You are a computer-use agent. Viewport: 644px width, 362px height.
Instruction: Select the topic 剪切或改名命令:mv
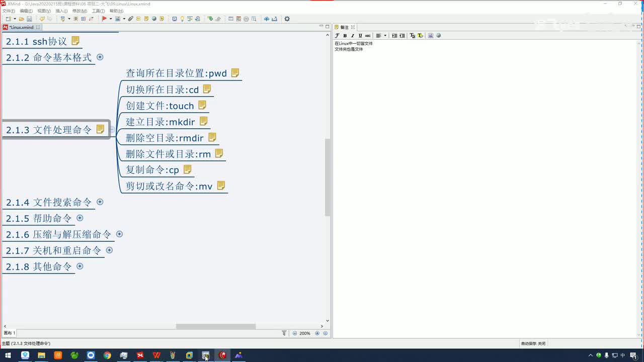click(169, 186)
